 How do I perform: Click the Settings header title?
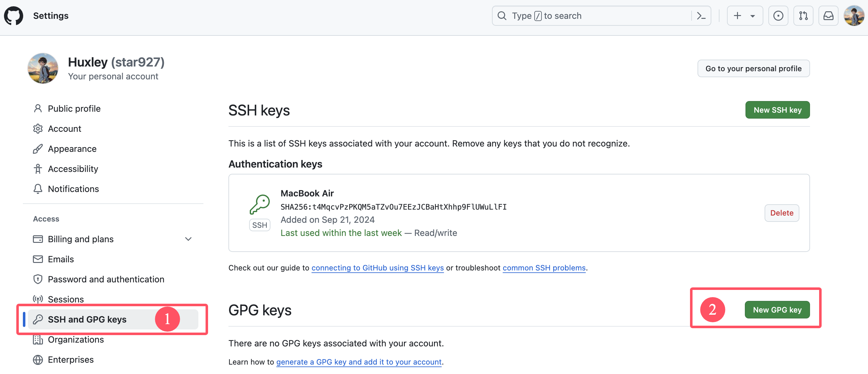coord(51,16)
